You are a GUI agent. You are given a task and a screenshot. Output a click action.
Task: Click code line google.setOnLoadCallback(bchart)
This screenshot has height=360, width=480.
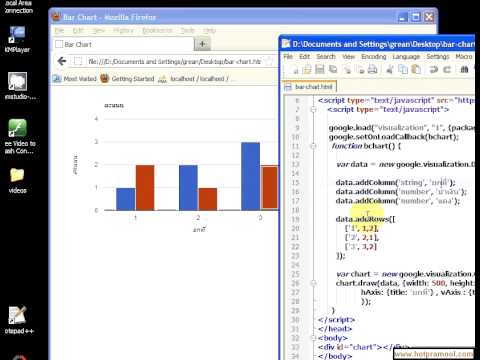pos(394,137)
